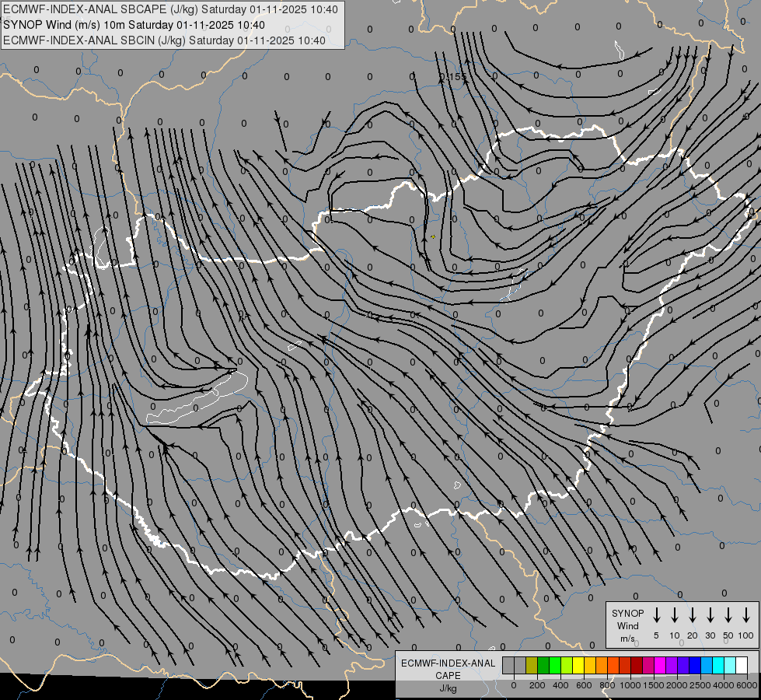Click the 400 tick label on the CAPE scale
Screen dimensions: 761x700
click(560, 685)
